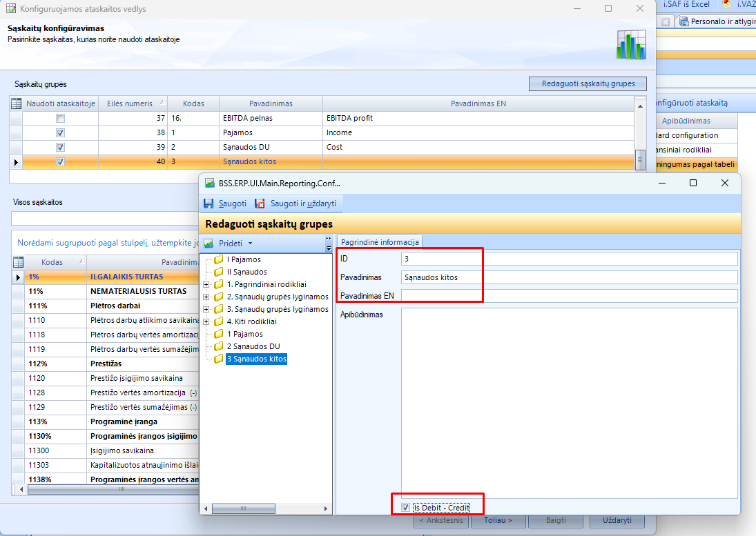Click the Saugoti floppy disk icon
The height and width of the screenshot is (536, 756).
(209, 204)
